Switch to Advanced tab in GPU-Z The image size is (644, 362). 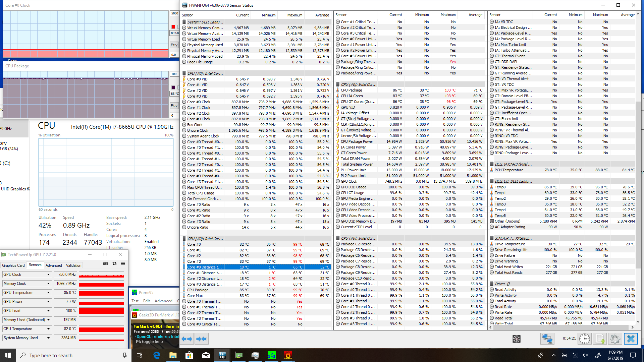click(x=54, y=265)
